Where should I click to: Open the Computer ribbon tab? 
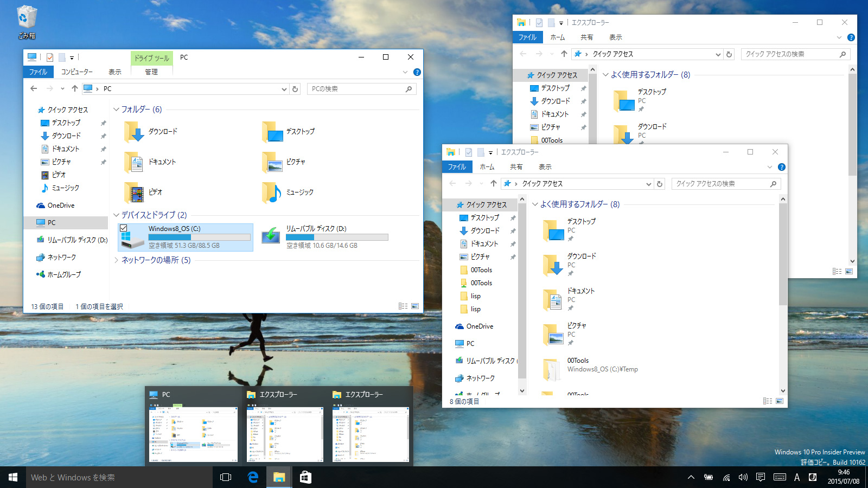(x=76, y=72)
